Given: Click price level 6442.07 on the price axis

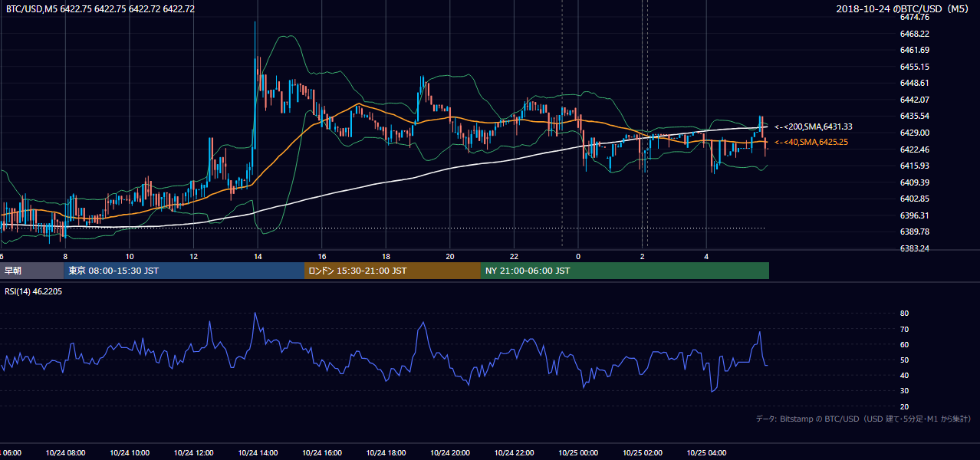Looking at the screenshot, I should [914, 100].
